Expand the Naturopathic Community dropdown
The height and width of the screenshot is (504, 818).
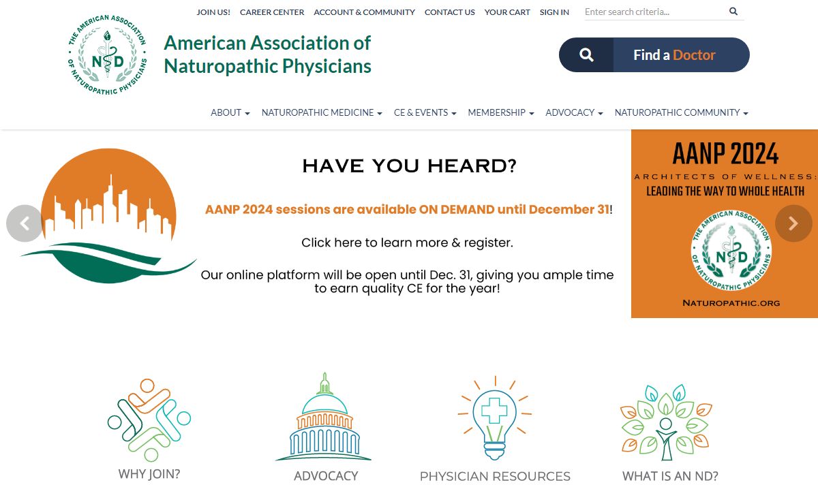(682, 112)
